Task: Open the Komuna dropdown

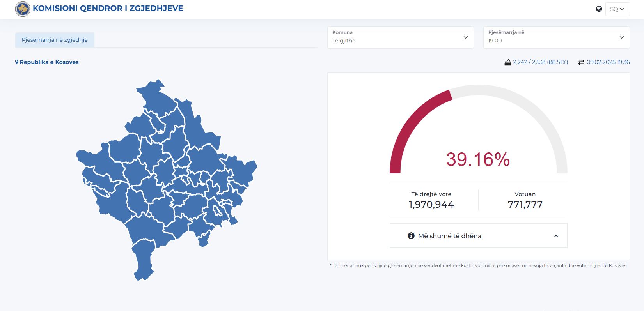Action: click(400, 37)
